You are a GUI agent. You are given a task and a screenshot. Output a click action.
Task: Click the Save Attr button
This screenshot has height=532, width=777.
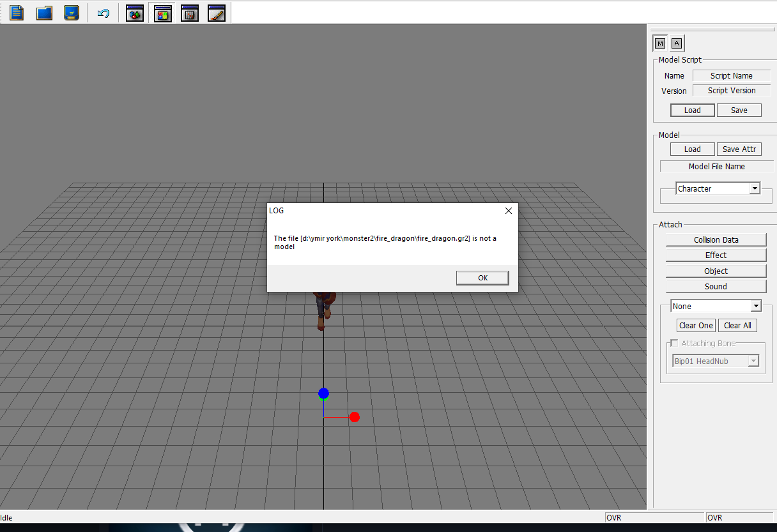739,149
